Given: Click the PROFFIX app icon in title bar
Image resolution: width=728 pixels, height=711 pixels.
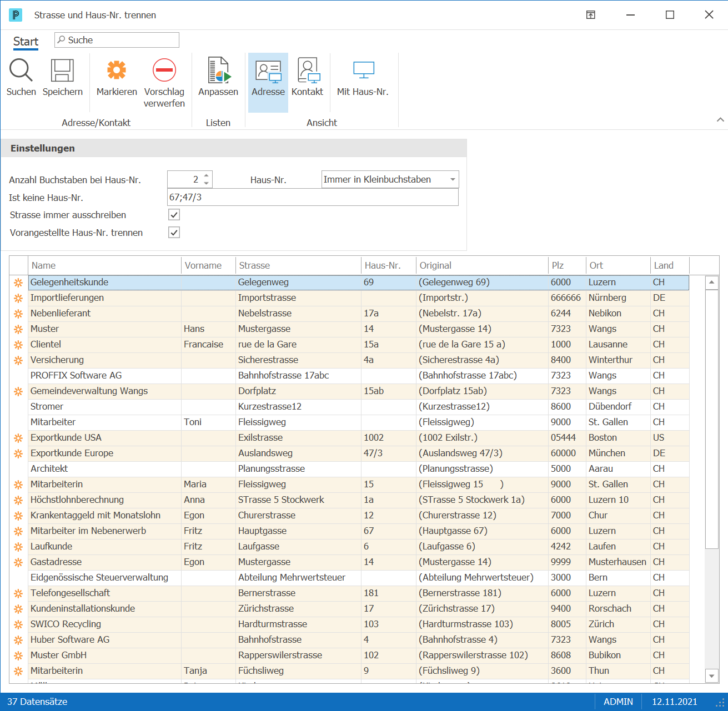Looking at the screenshot, I should 16,15.
